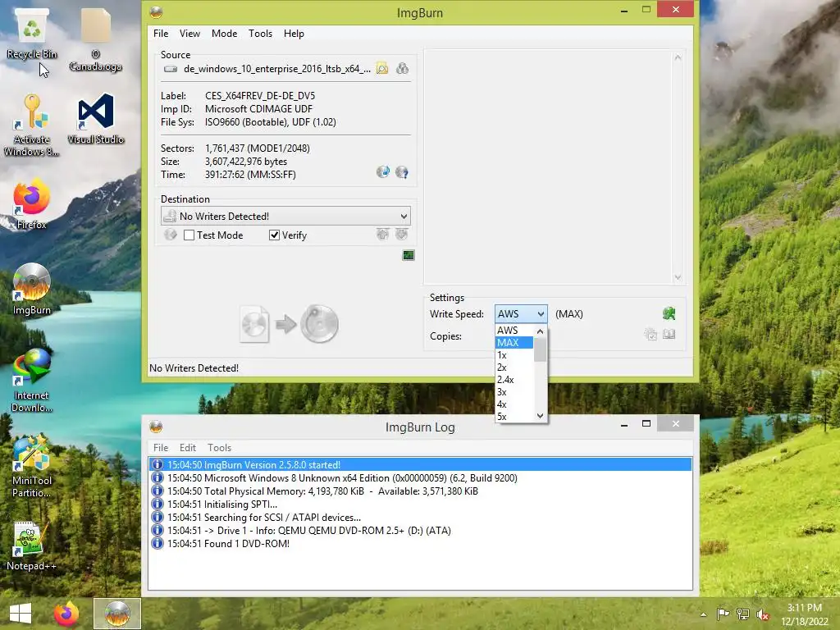
Task: Choose 2x write speed option
Action: click(x=514, y=367)
